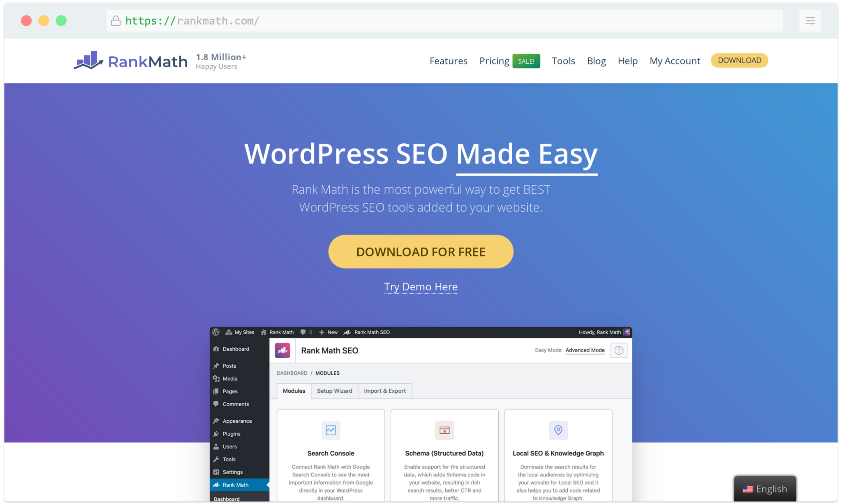The height and width of the screenshot is (504, 842).
Task: Click the RankMath logo in header
Action: click(x=130, y=61)
